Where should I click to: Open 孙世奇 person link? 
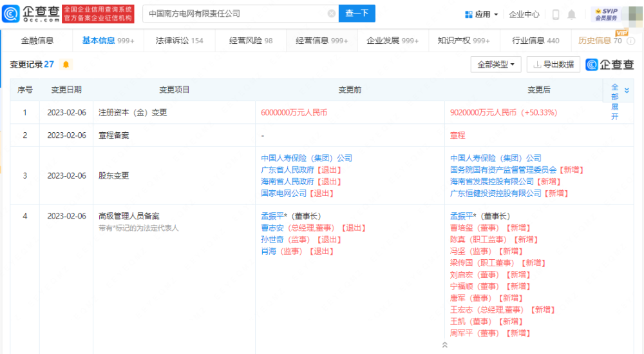272,239
